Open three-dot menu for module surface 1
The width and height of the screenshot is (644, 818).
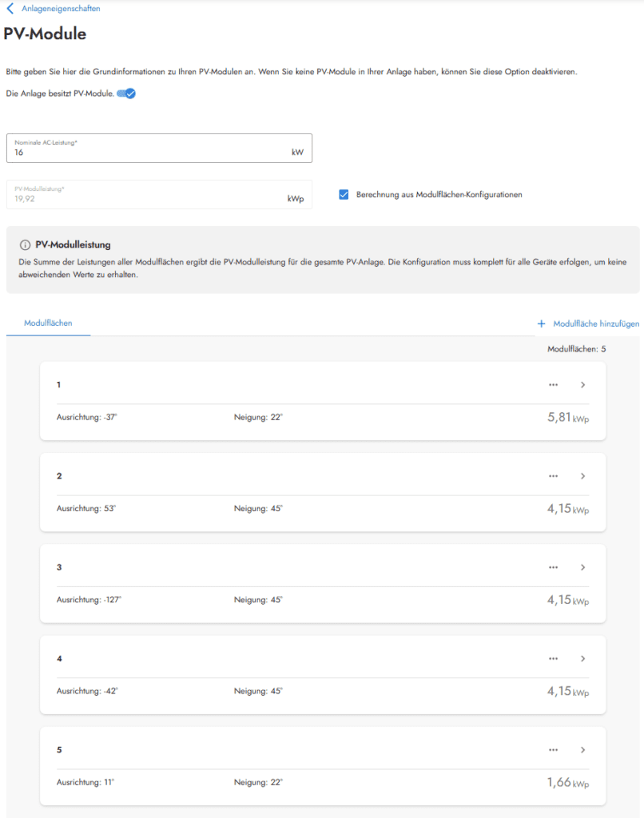tap(553, 385)
